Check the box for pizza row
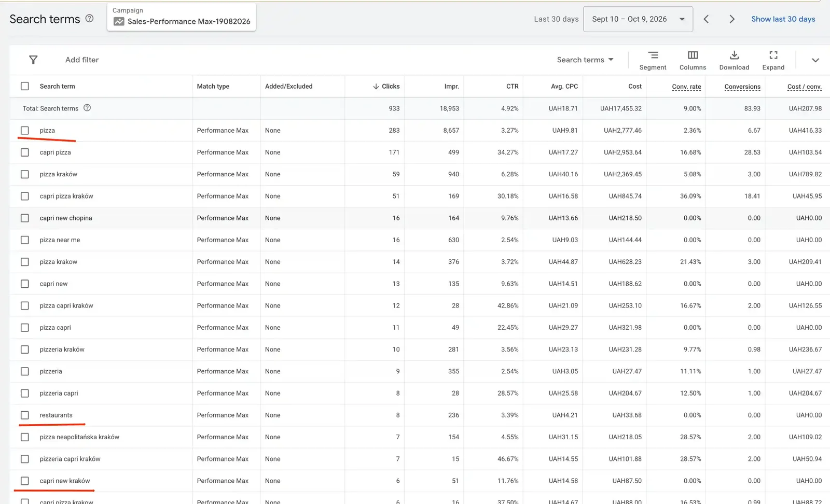The width and height of the screenshot is (830, 504). pos(25,130)
